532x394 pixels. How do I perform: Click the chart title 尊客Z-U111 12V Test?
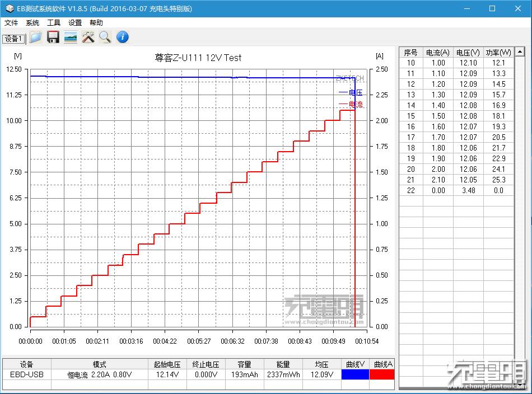pos(198,58)
